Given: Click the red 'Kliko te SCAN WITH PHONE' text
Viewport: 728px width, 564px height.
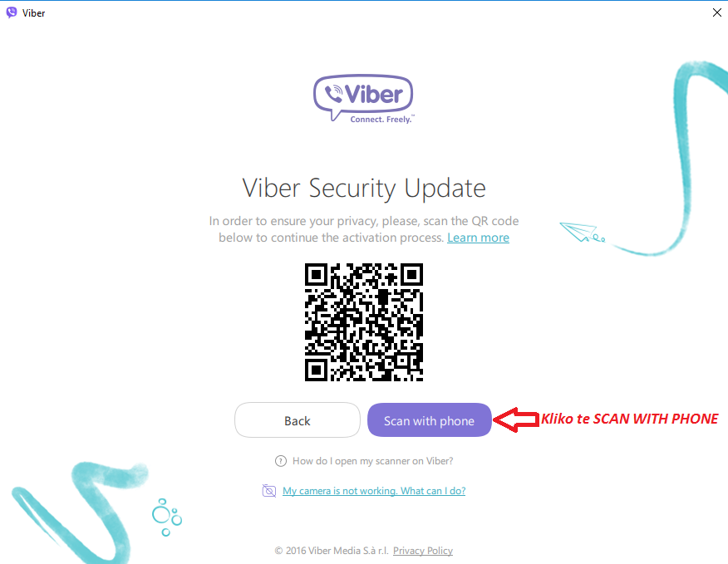Looking at the screenshot, I should click(629, 419).
